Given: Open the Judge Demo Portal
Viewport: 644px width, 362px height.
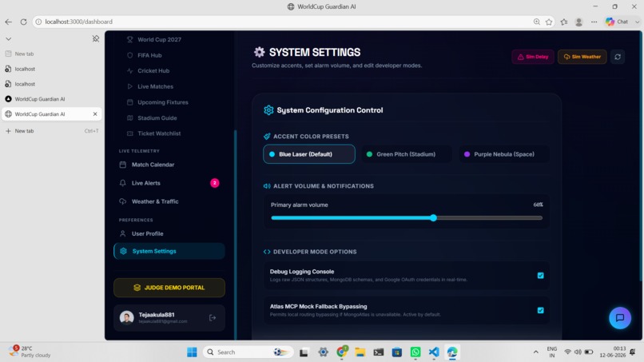Looking at the screenshot, I should pos(169,288).
